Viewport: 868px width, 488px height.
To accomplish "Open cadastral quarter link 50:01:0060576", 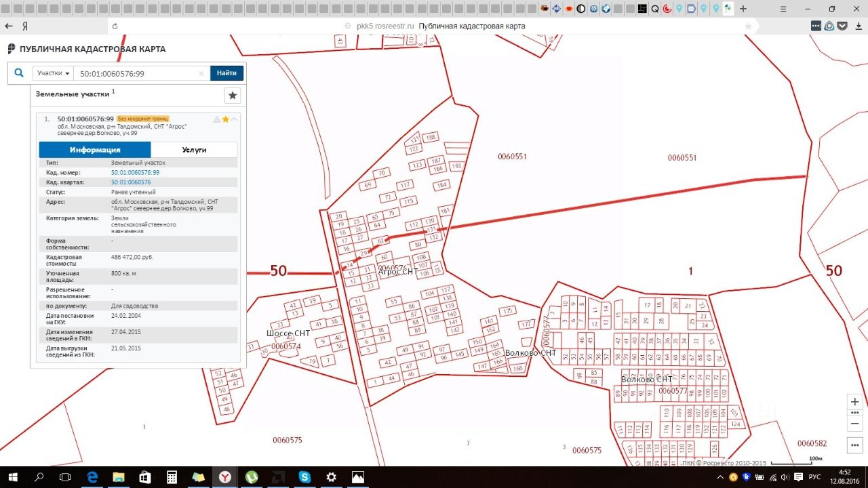I will click(x=131, y=182).
